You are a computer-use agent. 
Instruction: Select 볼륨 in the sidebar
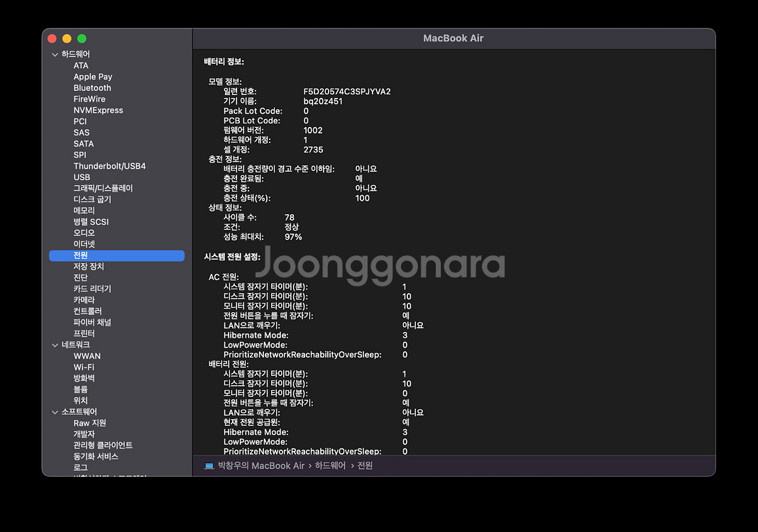80,389
